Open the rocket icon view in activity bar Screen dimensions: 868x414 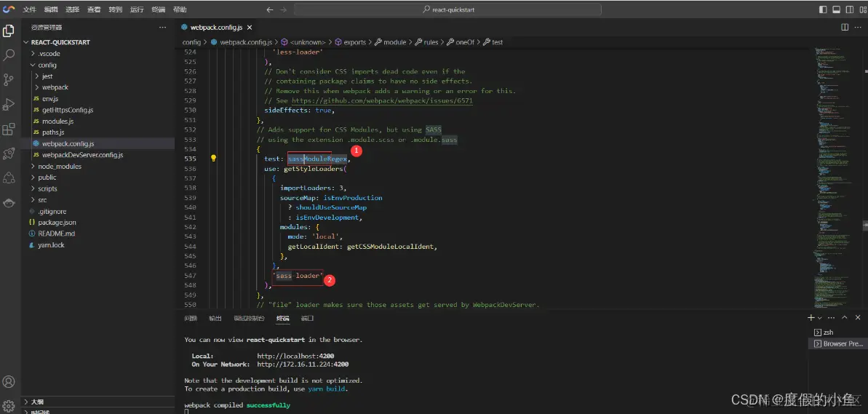point(9,154)
